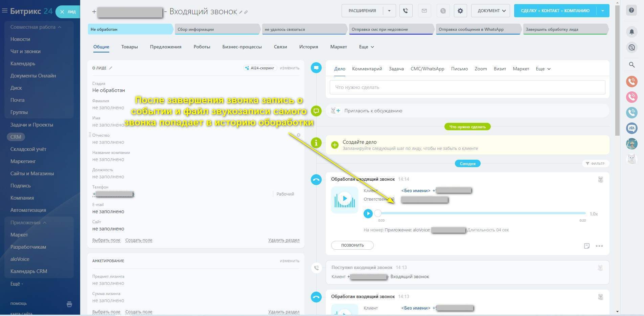The height and width of the screenshot is (316, 644).
Task: Open the Бизнес-процессы tab
Action: 242,47
